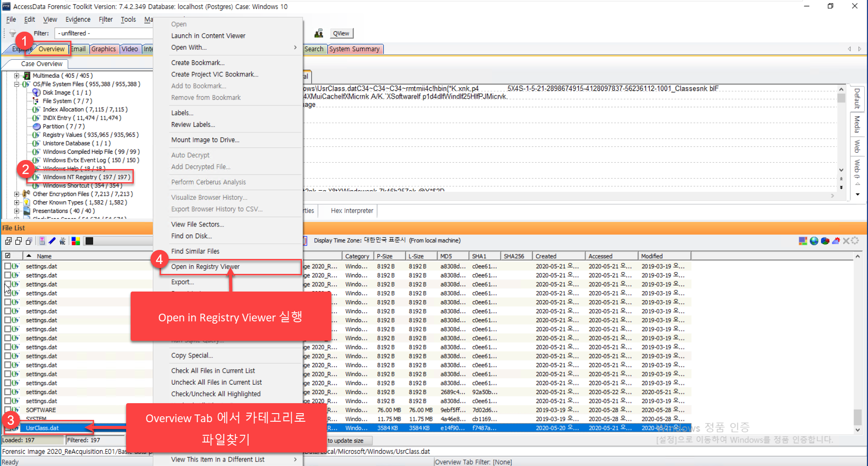Click the uncheck all in case stacked-boxes icon
The height and width of the screenshot is (466, 868).
pyautogui.click(x=29, y=241)
